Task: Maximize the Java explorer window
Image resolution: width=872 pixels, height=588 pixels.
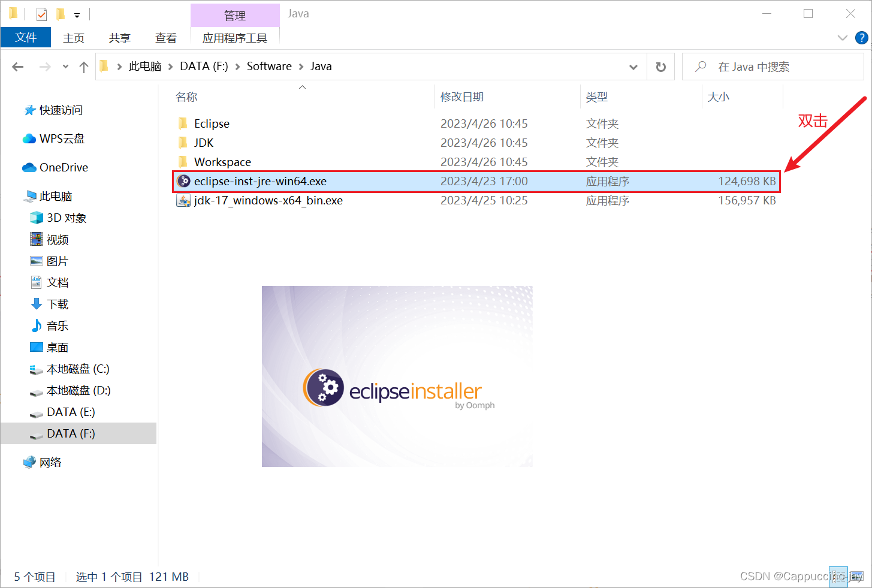Action: pyautogui.click(x=808, y=13)
